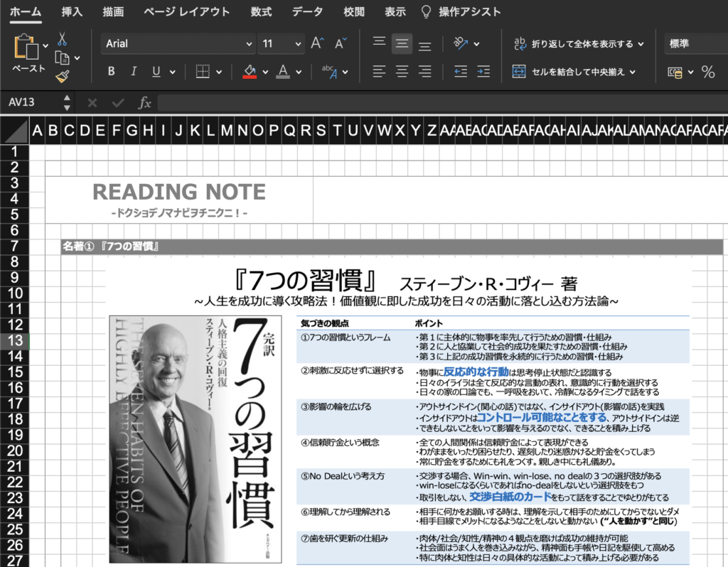Toggle middle vertical alignment
Viewport: 728px width, 567px height.
click(402, 43)
